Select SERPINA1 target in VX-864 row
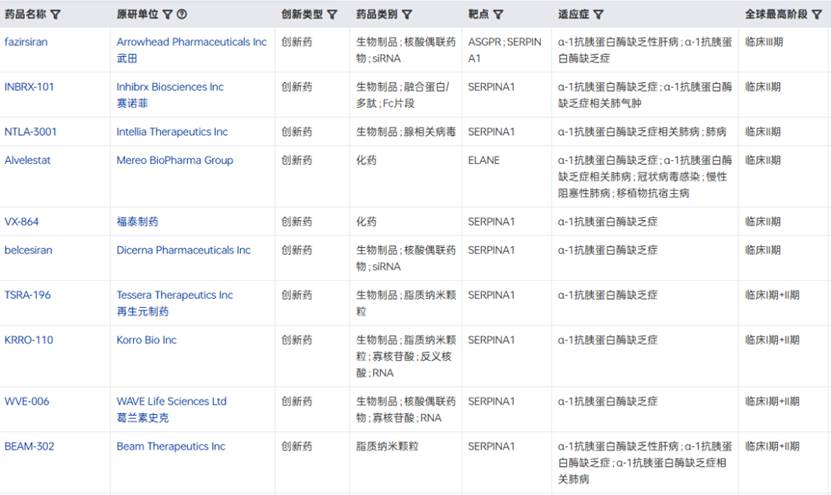This screenshot has width=831, height=495. [491, 222]
